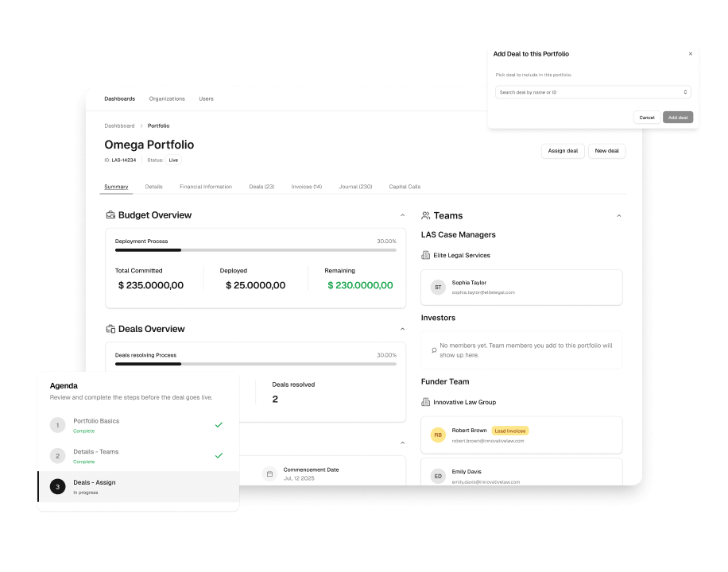This screenshot has width=728, height=572.
Task: Switch to the Invoices (14) tab
Action: click(306, 187)
